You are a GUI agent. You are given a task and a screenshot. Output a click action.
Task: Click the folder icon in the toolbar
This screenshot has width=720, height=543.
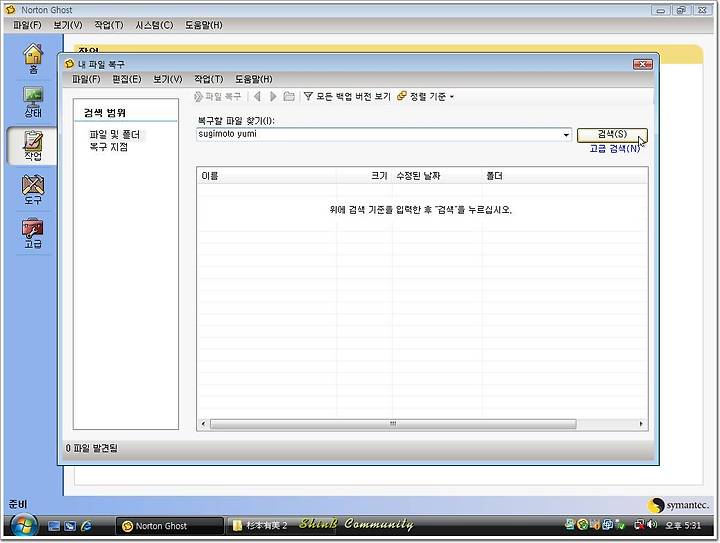click(289, 96)
